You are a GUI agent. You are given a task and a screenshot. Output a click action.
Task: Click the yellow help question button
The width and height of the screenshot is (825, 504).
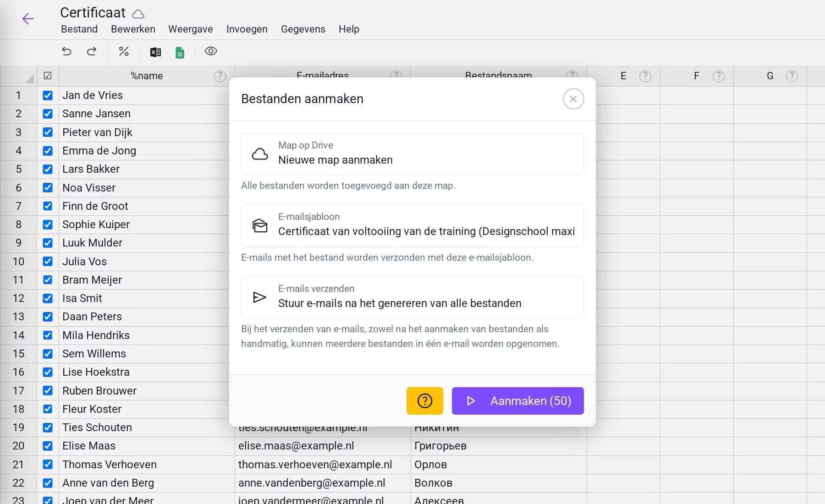425,401
